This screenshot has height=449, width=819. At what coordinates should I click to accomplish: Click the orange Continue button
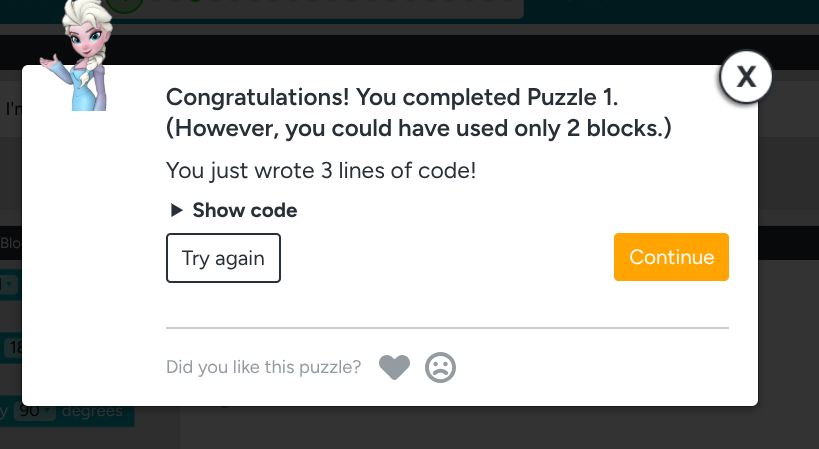point(671,257)
